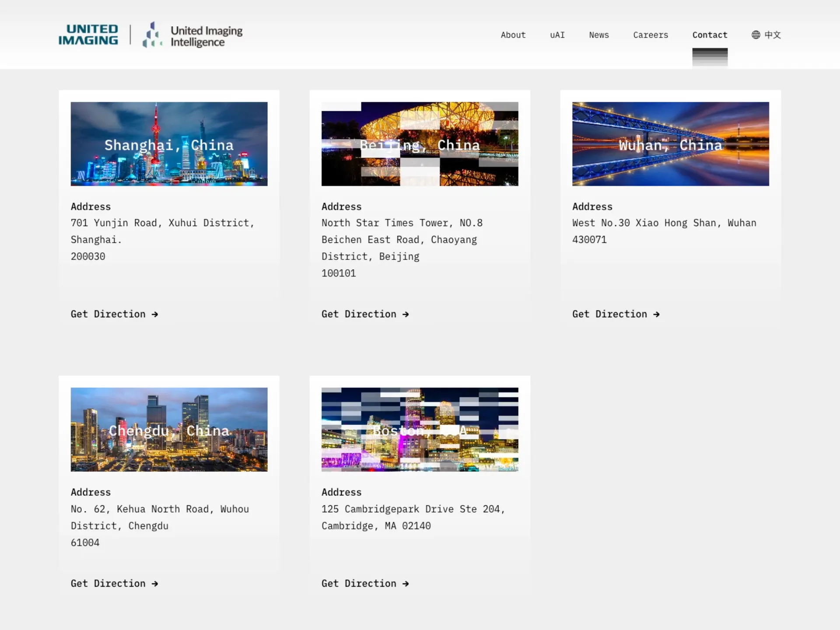840x630 pixels.
Task: Go to the News page
Action: coord(598,35)
